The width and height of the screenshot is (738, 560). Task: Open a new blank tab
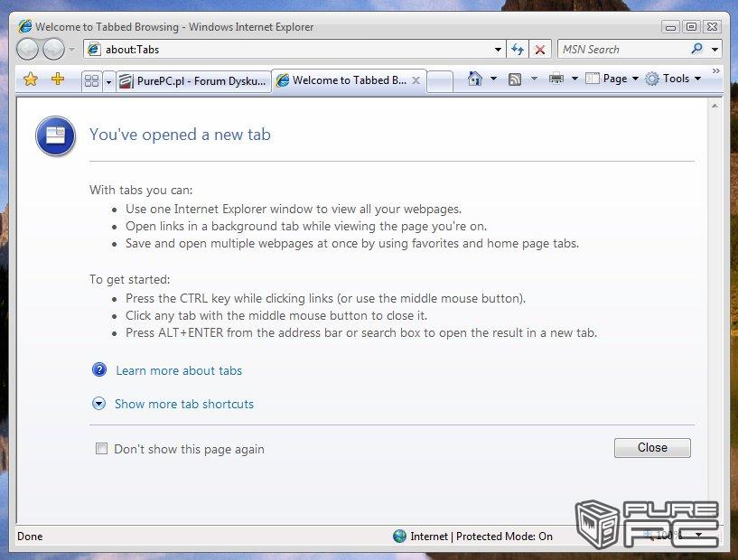pos(440,81)
